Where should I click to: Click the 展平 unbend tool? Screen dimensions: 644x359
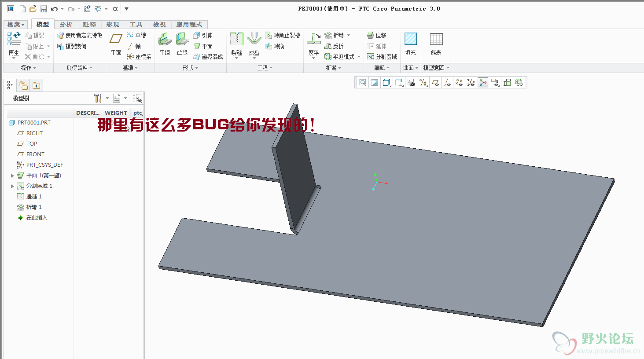tap(313, 45)
